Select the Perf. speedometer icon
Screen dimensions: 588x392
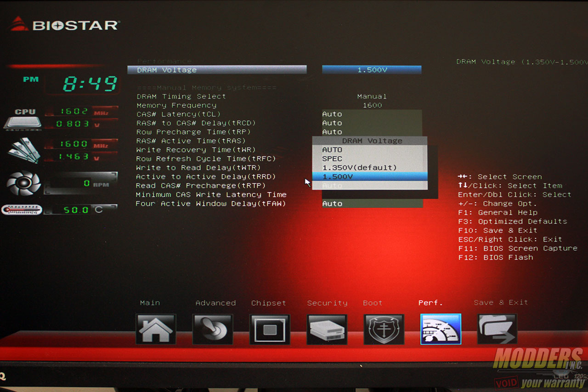441,329
